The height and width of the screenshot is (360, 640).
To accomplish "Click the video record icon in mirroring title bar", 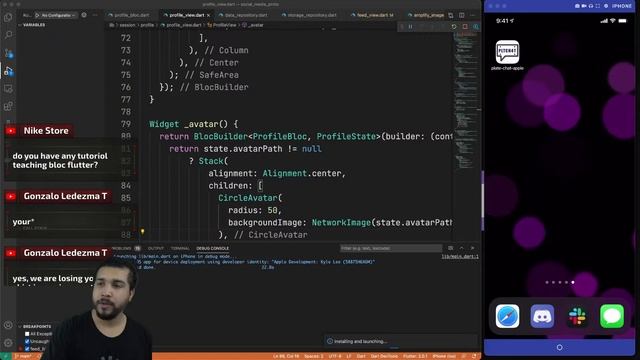I will pyautogui.click(x=584, y=6).
